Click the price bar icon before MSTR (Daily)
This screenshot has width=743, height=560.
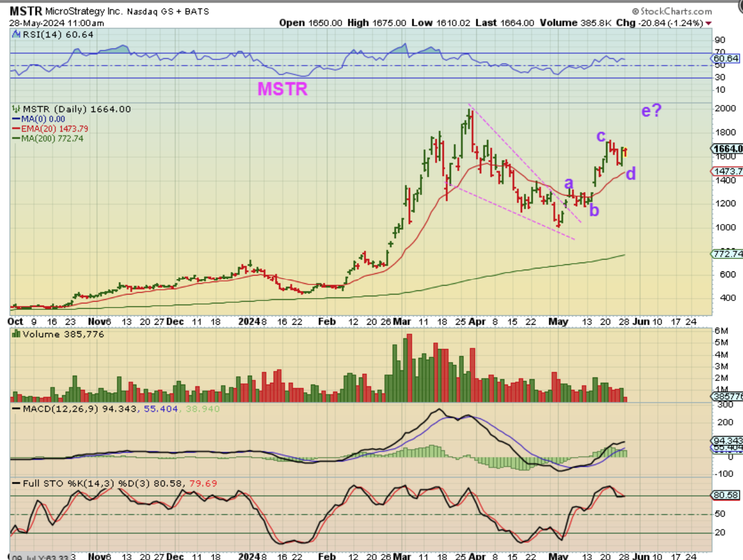17,109
